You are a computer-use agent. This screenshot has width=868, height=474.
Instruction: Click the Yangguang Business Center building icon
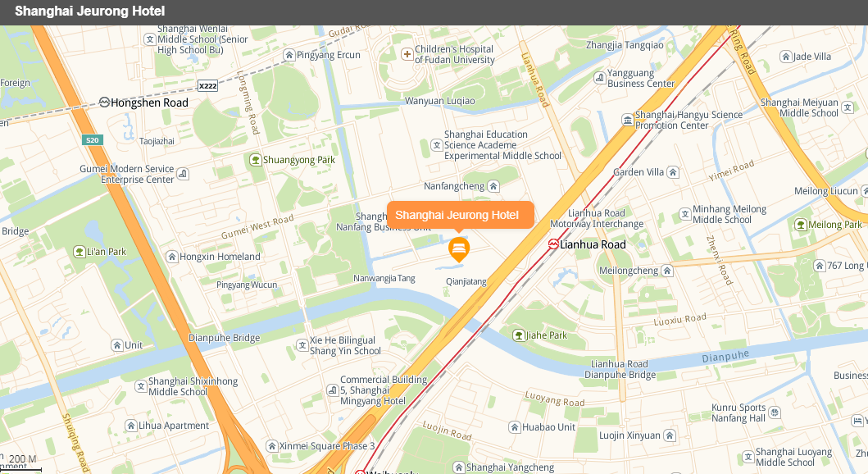(599, 78)
